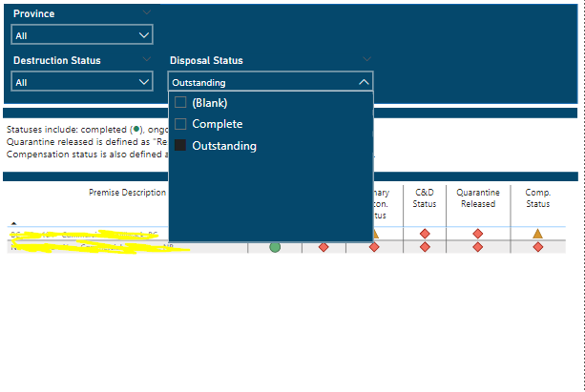Sort by the Premise Description column header

coord(127,193)
